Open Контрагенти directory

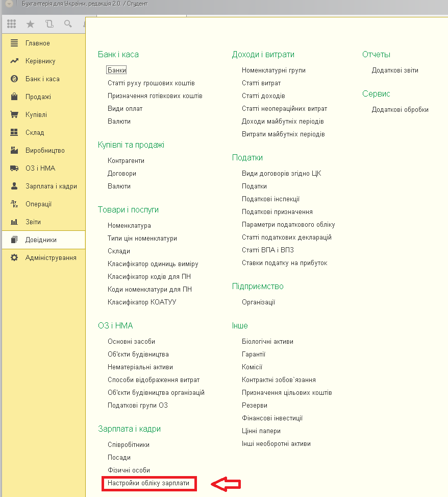point(126,161)
